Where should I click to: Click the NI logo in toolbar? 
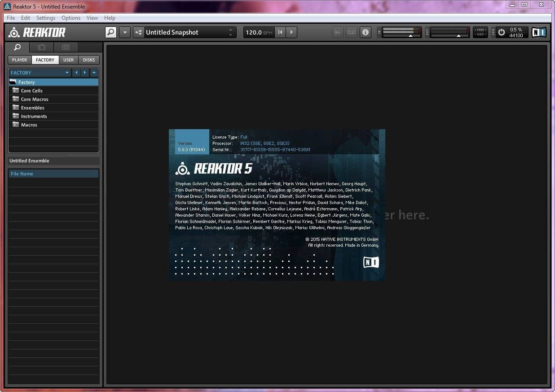[x=539, y=32]
